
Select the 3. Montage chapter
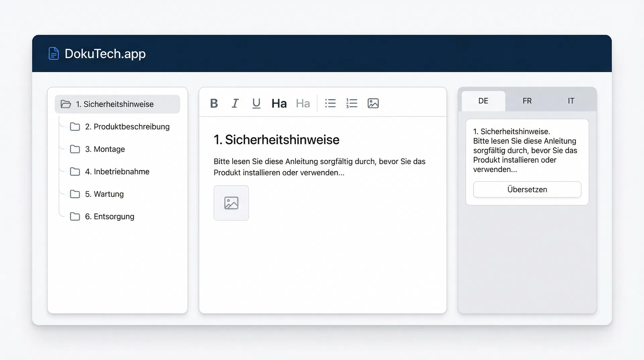click(105, 149)
